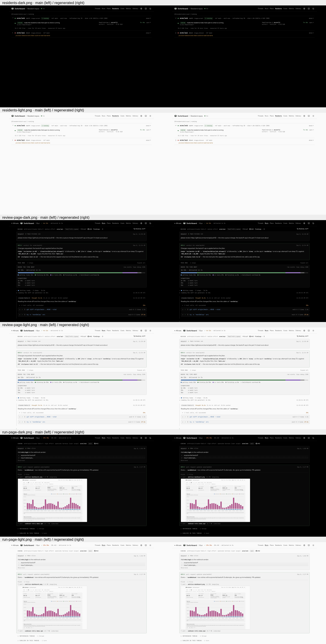
Task: Toggle the sun theme icon in review-page-light main panel
Action: tap(150, 331)
